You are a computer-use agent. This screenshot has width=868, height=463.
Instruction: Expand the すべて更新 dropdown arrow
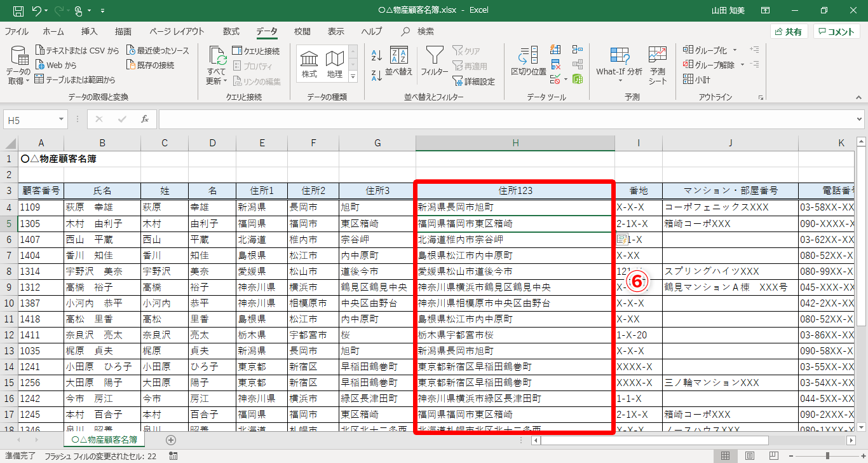226,81
